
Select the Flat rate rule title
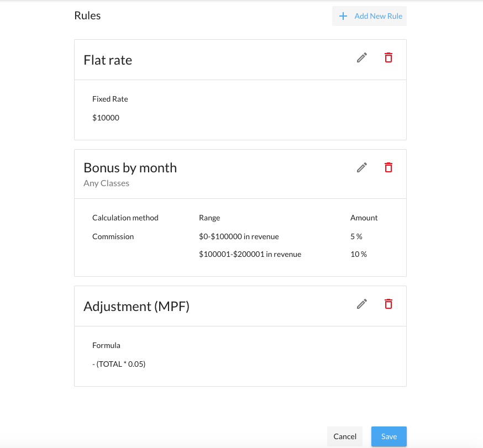108,60
